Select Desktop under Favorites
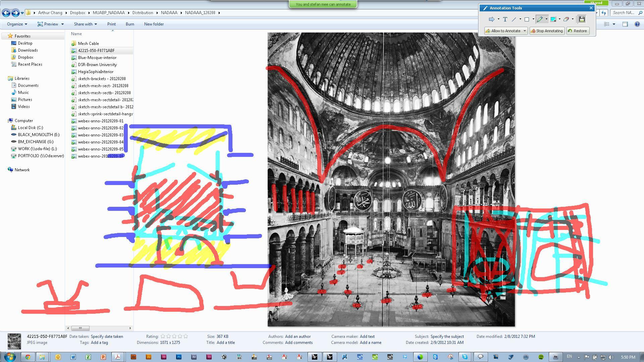 click(x=25, y=43)
